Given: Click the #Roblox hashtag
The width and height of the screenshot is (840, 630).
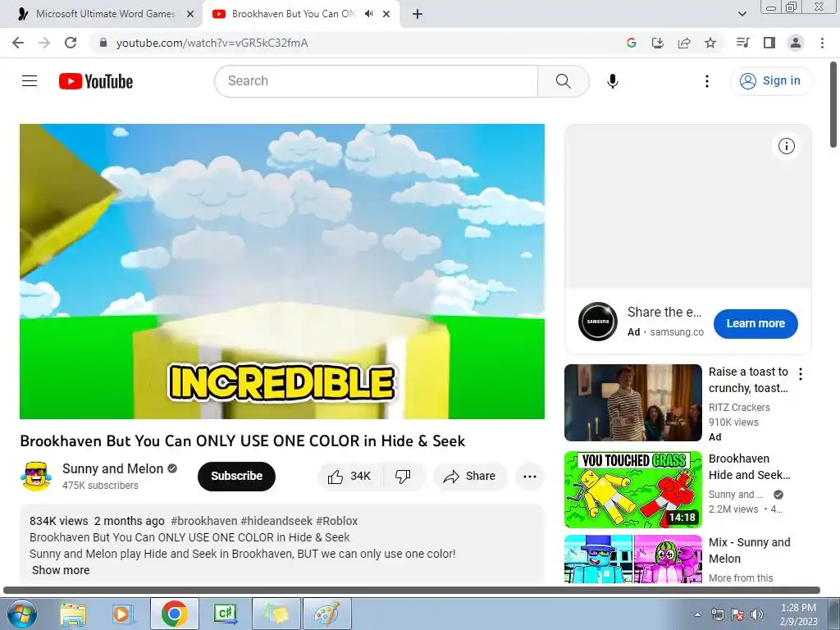Looking at the screenshot, I should 337,521.
